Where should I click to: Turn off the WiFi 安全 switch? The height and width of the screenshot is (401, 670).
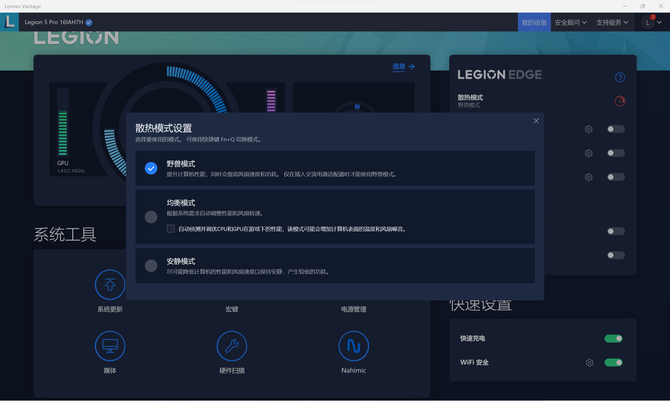613,363
